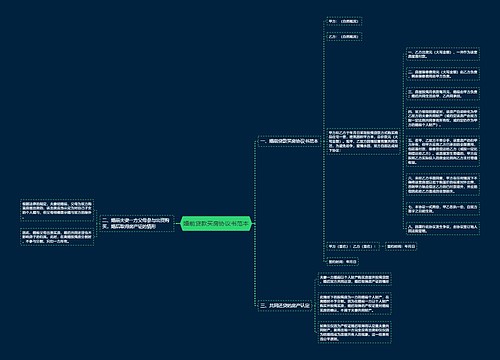Click the 签约时间 node right of signatures
The height and width of the screenshot is (360, 500).
(401, 247)
